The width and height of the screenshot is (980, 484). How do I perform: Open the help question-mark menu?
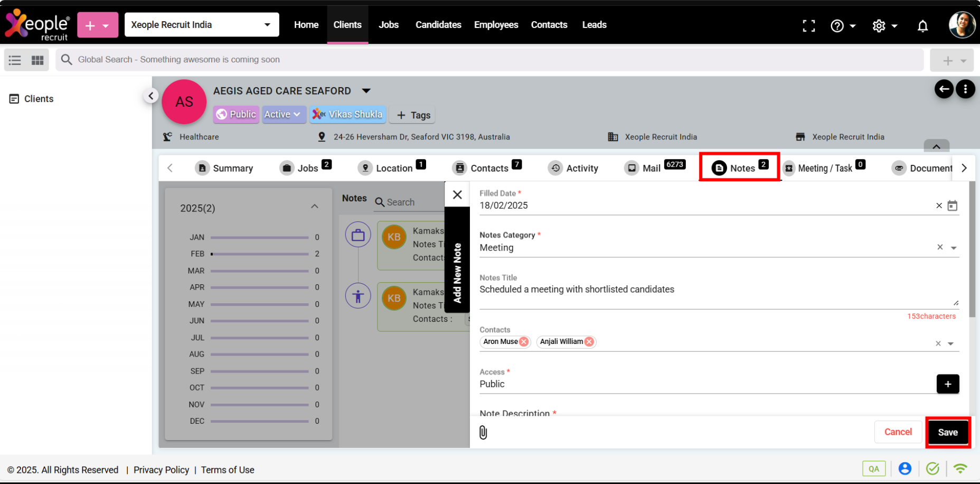[x=843, y=26]
